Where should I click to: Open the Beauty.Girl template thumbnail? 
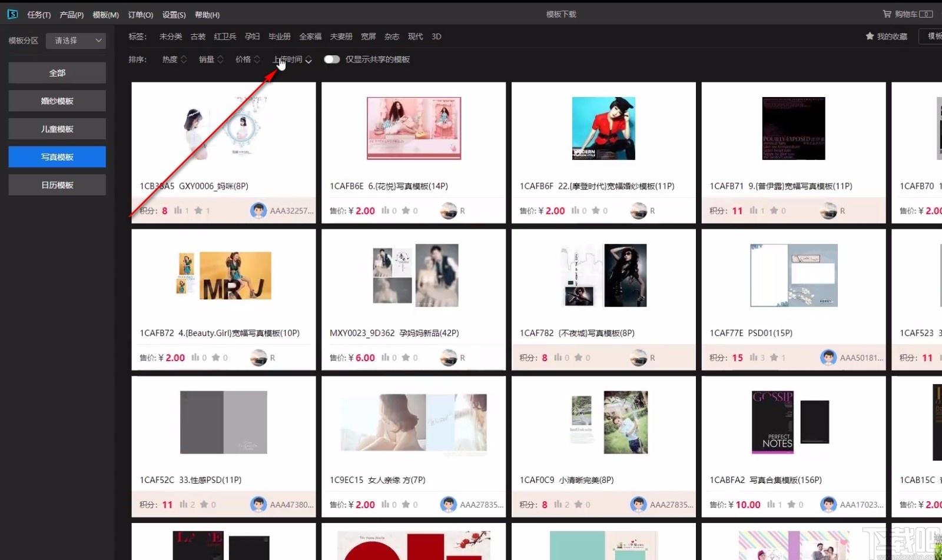pyautogui.click(x=224, y=275)
